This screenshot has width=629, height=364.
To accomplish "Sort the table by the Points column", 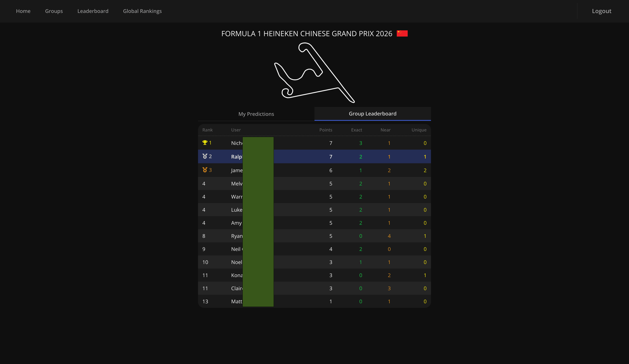I will [326, 130].
